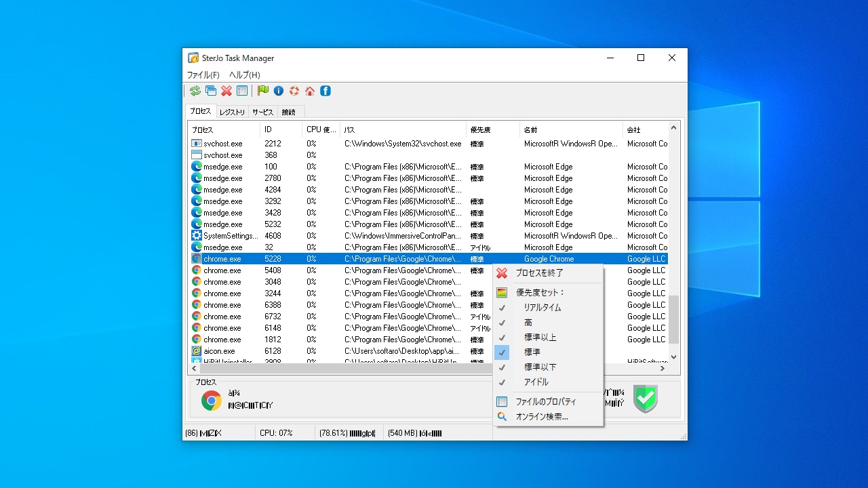Select the selected chrome.exe 5228 row
This screenshot has width=868, height=488.
[429, 259]
